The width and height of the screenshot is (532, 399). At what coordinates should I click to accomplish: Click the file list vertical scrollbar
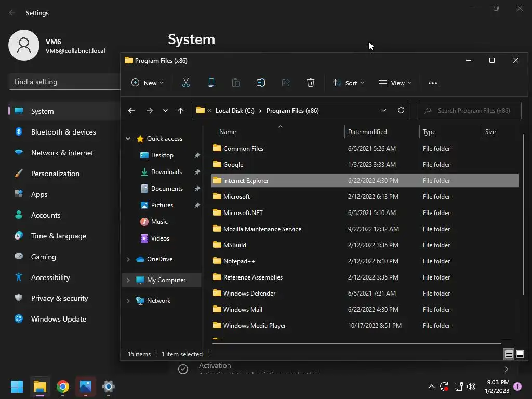point(524,215)
